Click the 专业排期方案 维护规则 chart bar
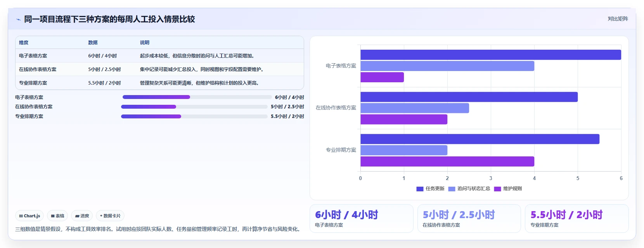The image size is (644, 248). pos(447,161)
